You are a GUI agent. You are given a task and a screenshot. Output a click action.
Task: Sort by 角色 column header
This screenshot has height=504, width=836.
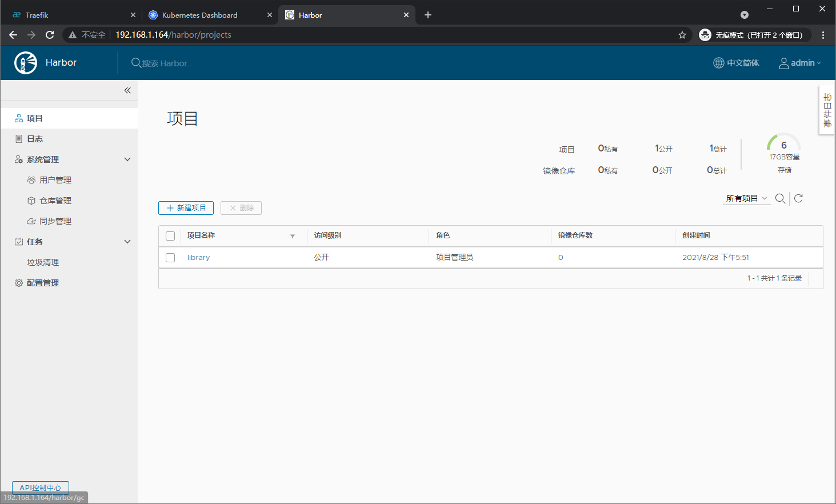click(443, 235)
